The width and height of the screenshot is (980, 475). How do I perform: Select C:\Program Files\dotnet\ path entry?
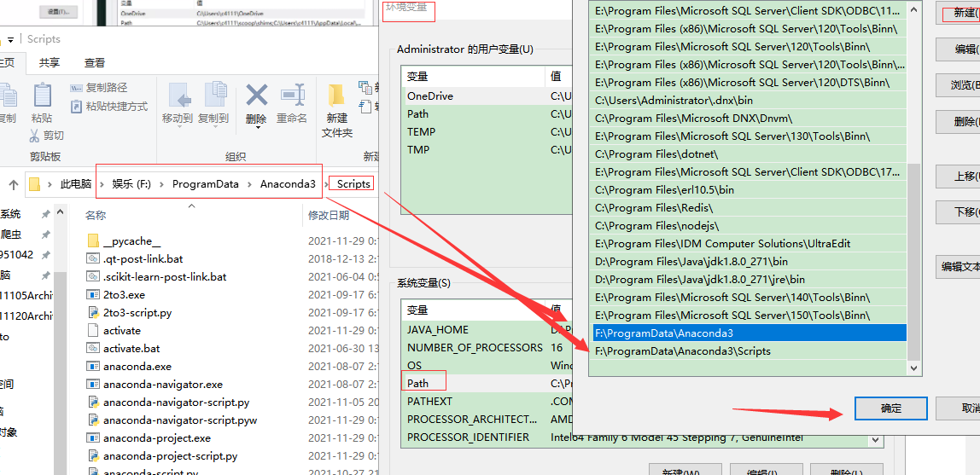coord(750,154)
